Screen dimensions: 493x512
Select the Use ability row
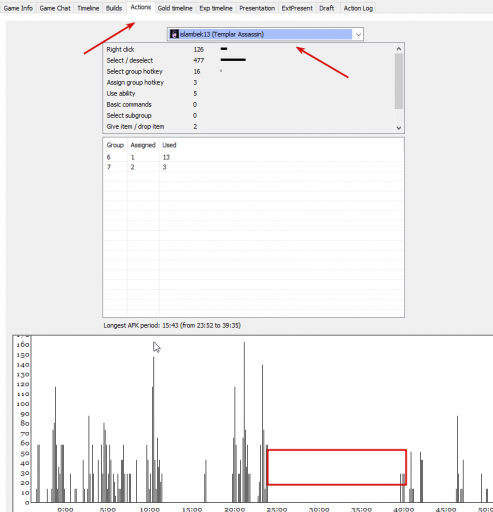pos(248,93)
